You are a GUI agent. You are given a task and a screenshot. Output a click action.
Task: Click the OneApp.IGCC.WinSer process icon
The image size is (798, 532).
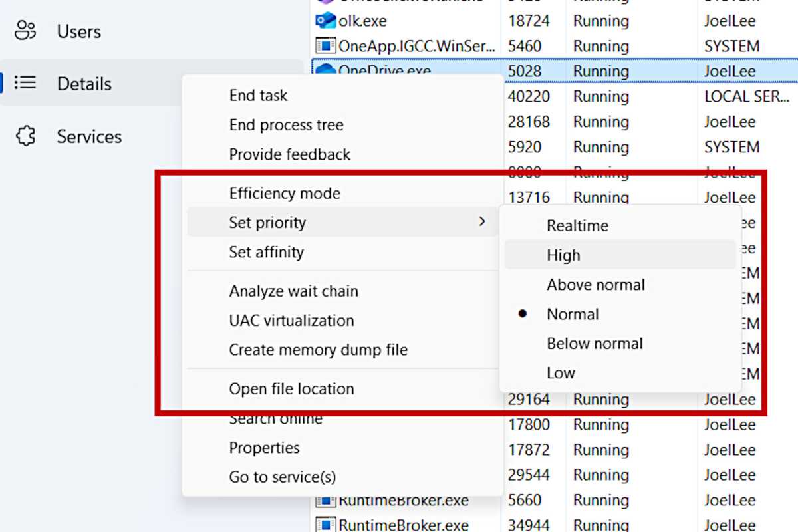click(325, 46)
